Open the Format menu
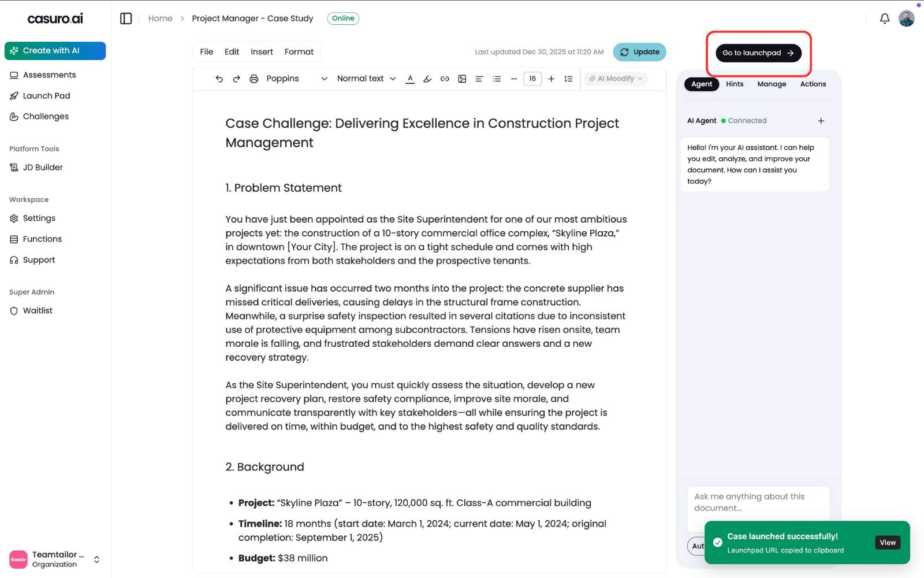 click(299, 52)
